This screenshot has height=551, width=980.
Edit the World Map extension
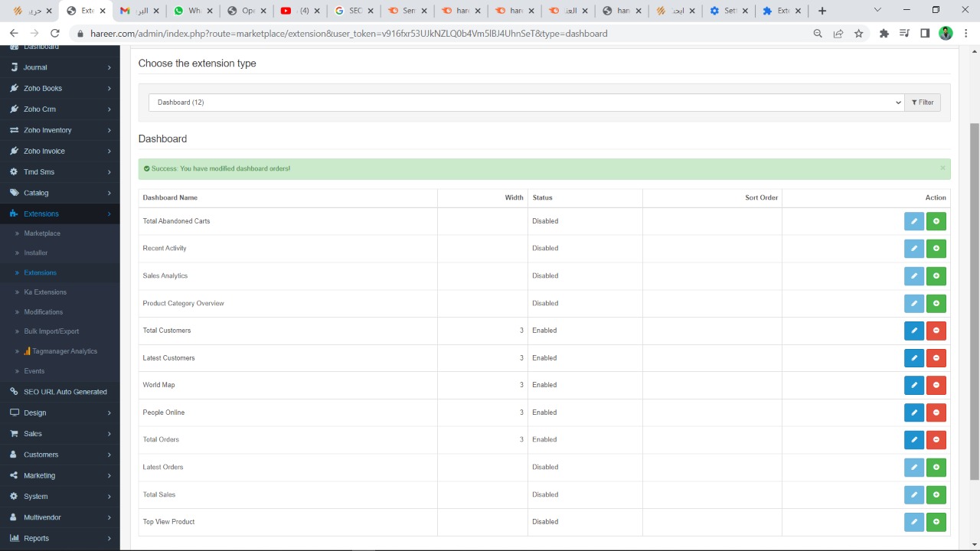click(x=914, y=386)
